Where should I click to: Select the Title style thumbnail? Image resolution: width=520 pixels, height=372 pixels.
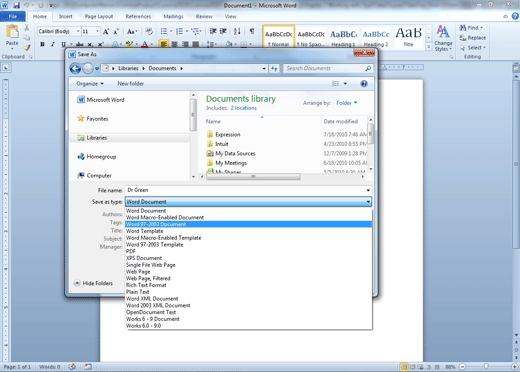click(x=408, y=37)
